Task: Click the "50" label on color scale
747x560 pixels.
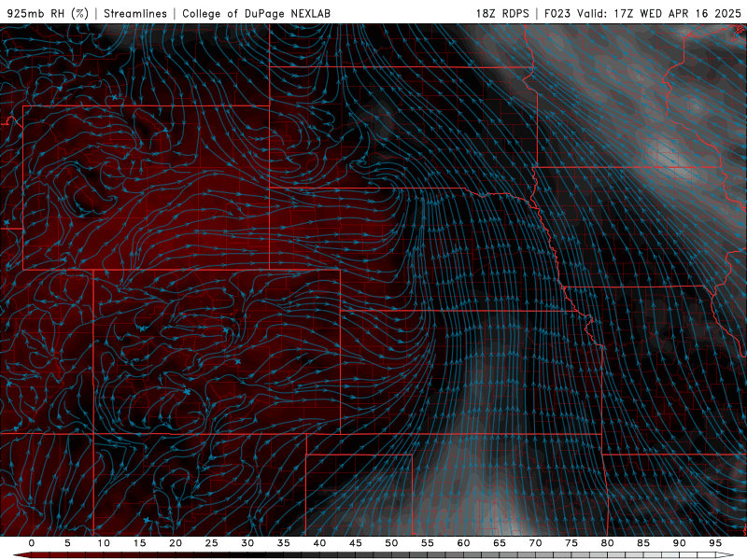Action: (391, 543)
